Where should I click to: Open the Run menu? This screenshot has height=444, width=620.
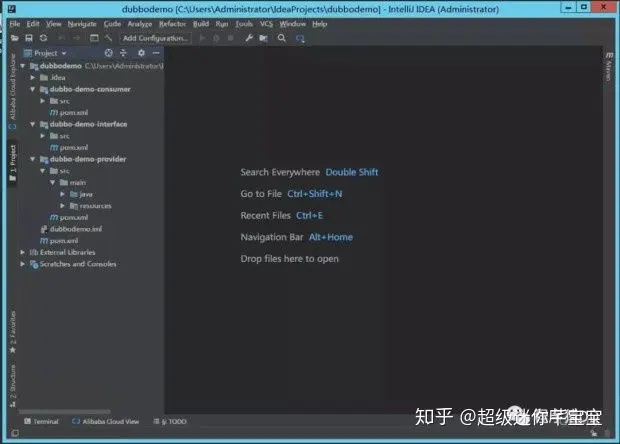pyautogui.click(x=222, y=24)
